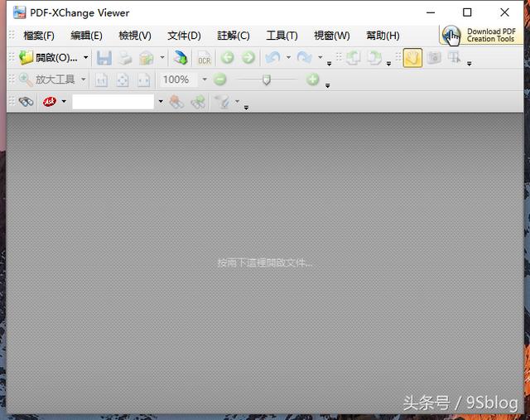This screenshot has height=420, width=530.
Task: Select the text Select tool
Action: pyautogui.click(x=454, y=58)
